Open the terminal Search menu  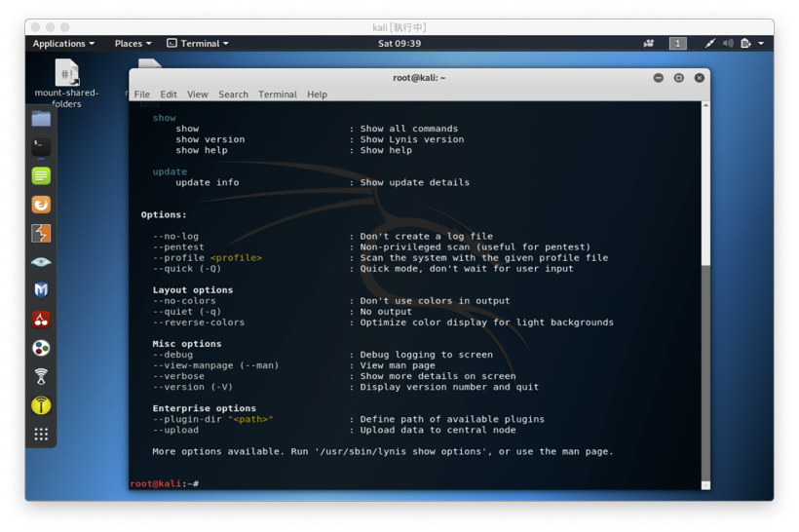click(233, 95)
